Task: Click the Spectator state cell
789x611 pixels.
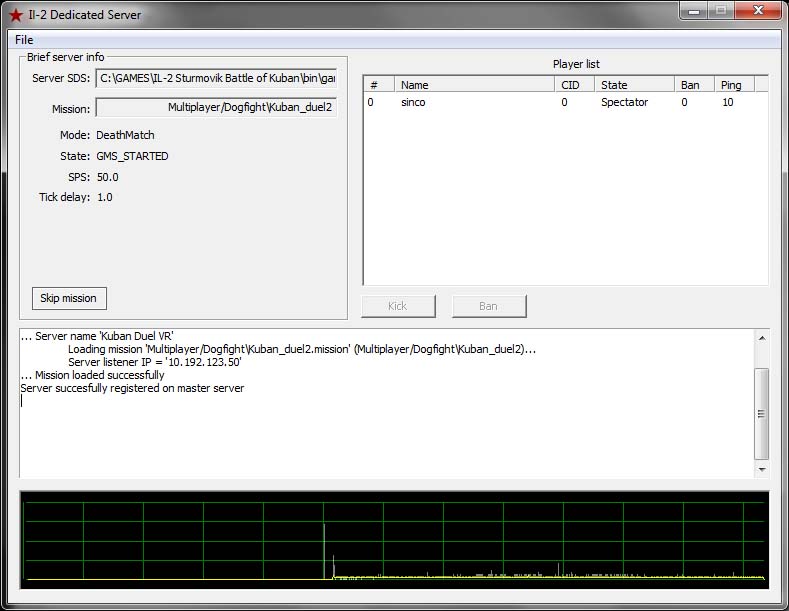Action: coord(624,102)
